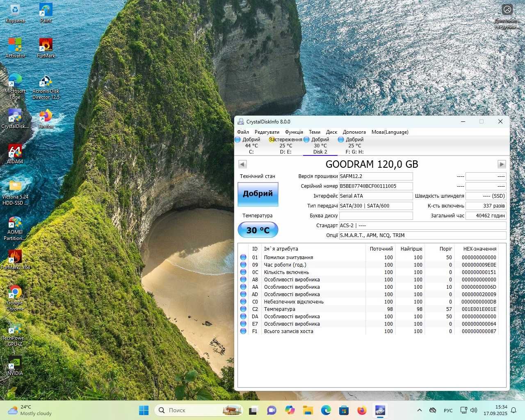
Task: Open File Explorer from the taskbar
Action: 308,410
